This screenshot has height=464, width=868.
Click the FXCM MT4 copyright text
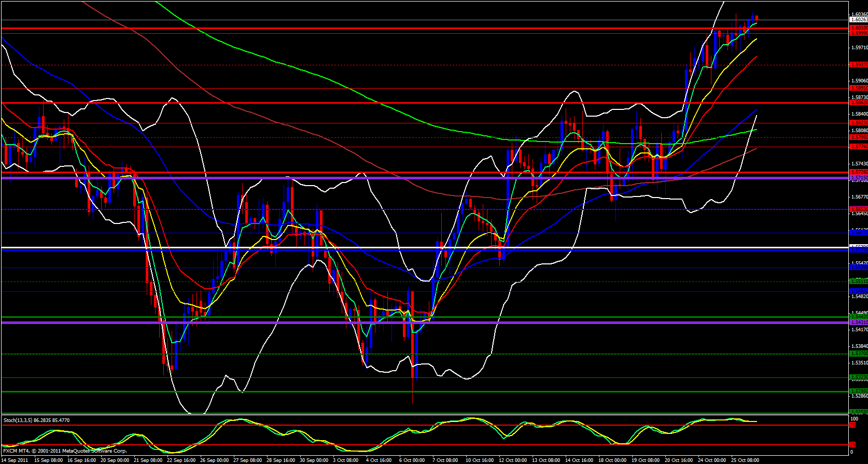65,451
